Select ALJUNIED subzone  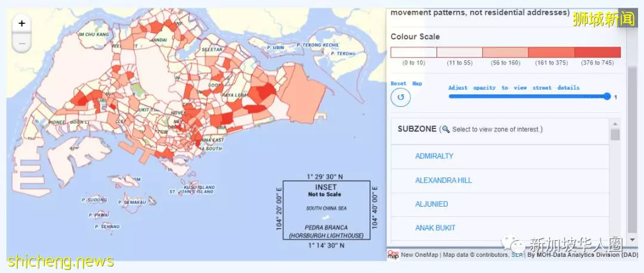pos(432,204)
